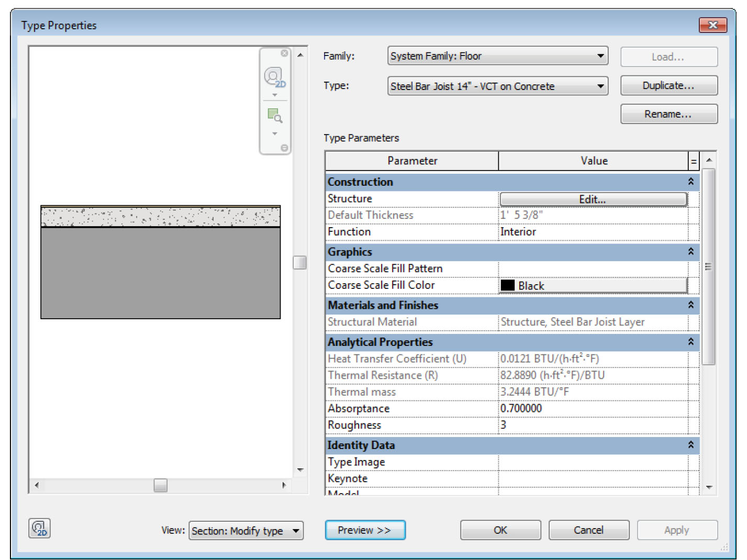Collapse the Analytical Properties group
The width and height of the screenshot is (747, 560).
(690, 342)
